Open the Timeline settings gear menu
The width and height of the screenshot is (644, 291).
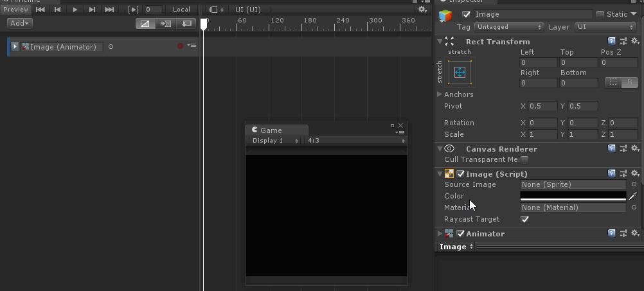click(422, 10)
